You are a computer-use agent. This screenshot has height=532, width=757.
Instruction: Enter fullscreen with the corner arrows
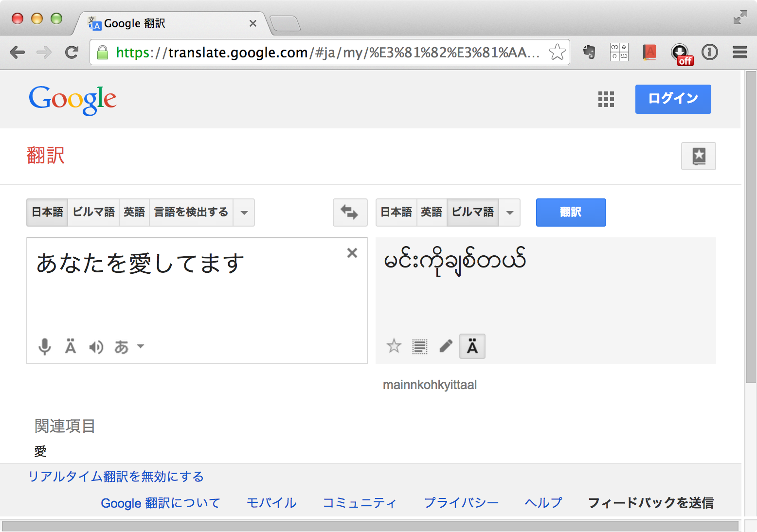[740, 18]
